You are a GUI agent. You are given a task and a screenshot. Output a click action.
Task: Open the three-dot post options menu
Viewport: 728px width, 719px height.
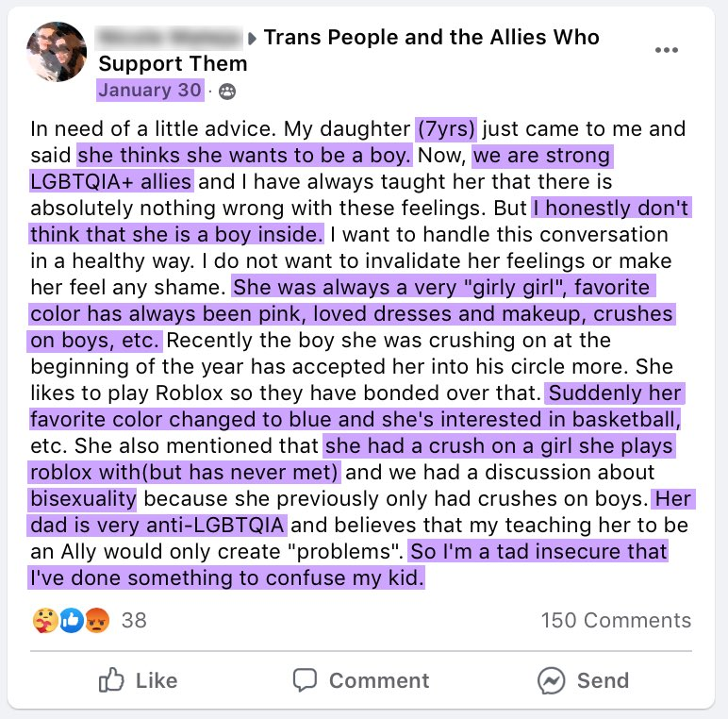tap(666, 50)
